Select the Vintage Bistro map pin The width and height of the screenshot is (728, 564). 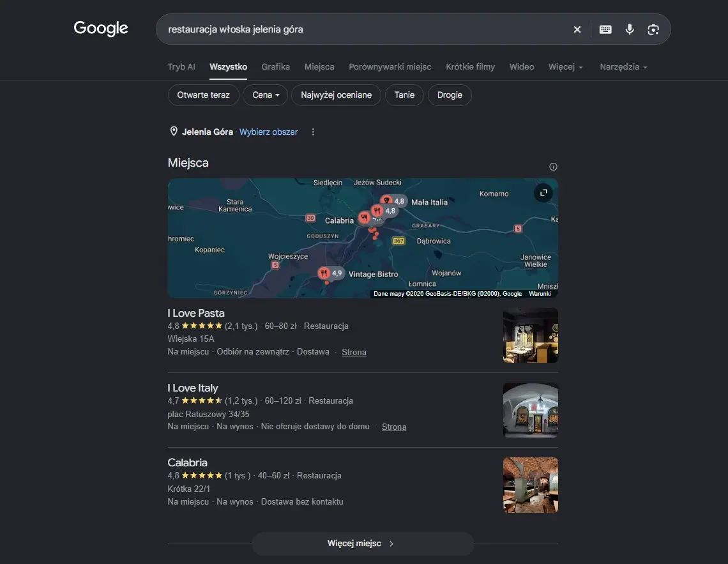tap(324, 273)
